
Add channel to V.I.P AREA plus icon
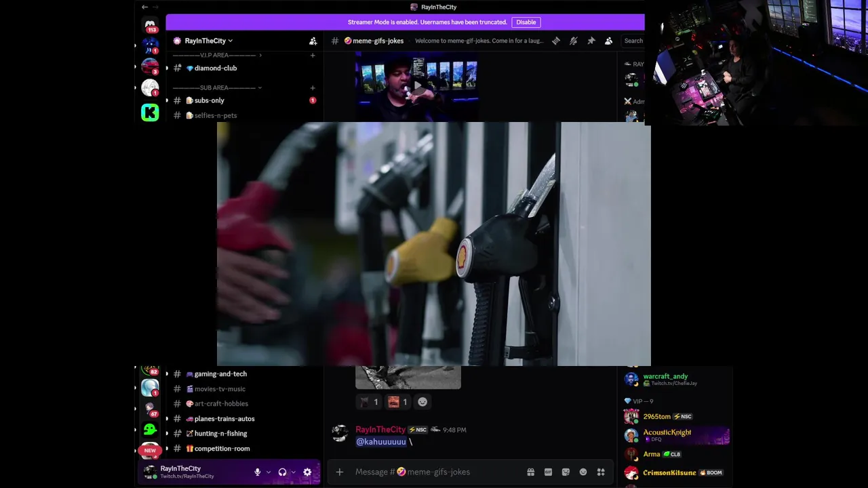[313, 55]
